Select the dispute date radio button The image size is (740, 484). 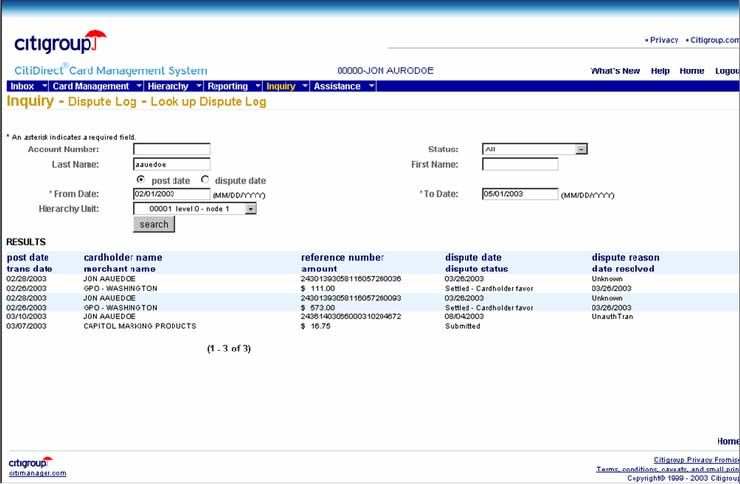point(205,180)
